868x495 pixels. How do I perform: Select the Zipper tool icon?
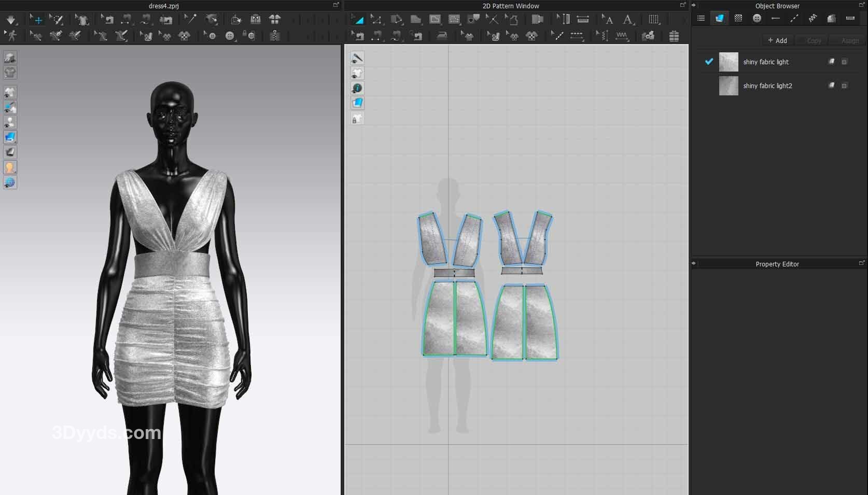pyautogui.click(x=275, y=36)
